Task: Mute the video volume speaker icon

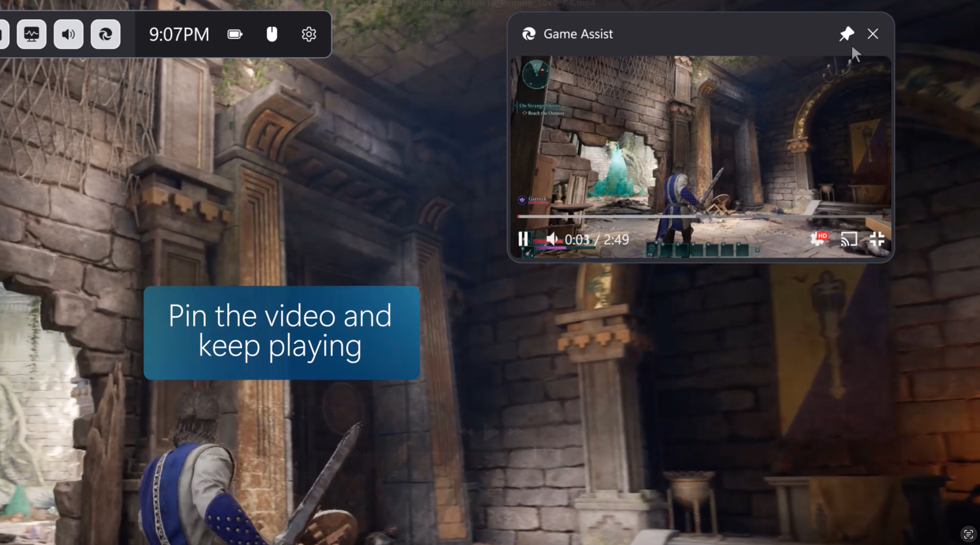Action: point(552,239)
